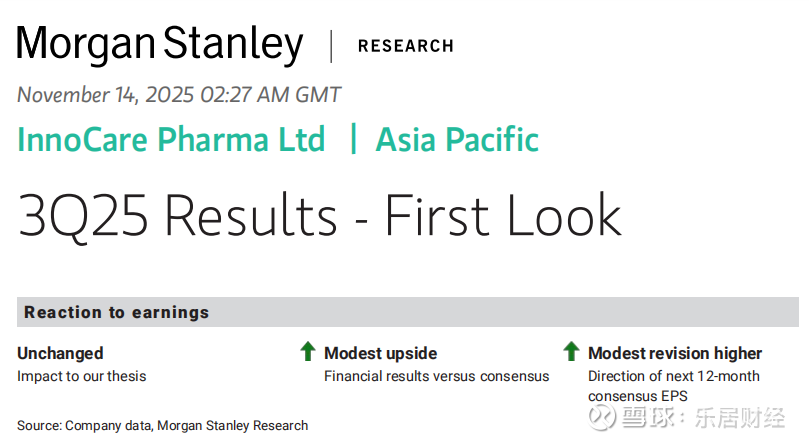Click Direction of next 12-month consensus EPS

673,386
